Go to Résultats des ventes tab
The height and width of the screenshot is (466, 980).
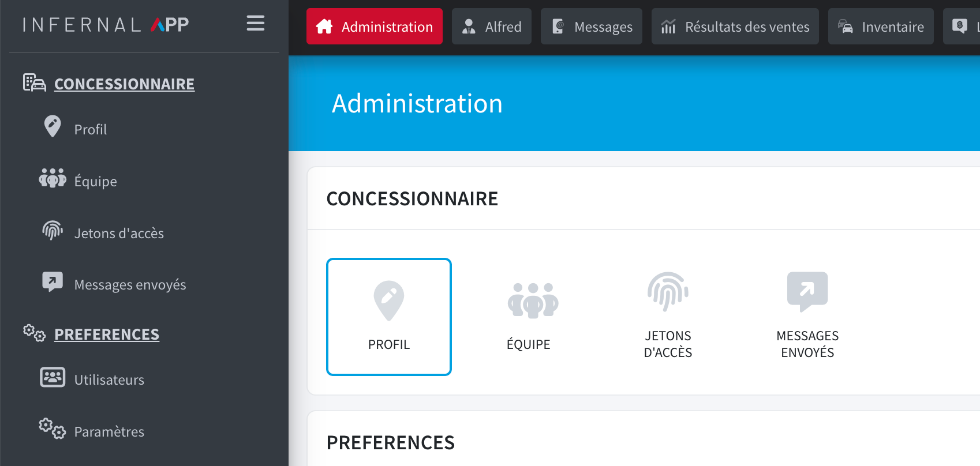(x=735, y=27)
